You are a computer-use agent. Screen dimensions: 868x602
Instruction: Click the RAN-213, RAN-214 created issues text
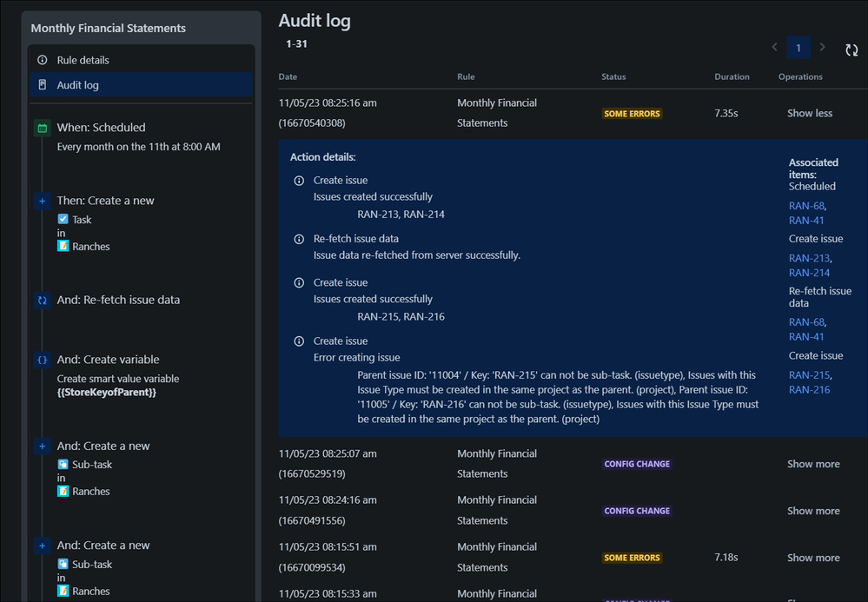coord(401,214)
